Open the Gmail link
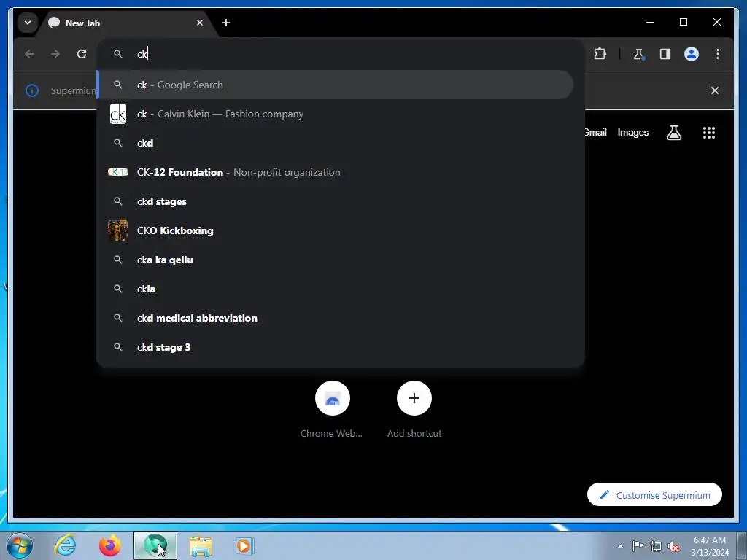The image size is (747, 560). [x=595, y=133]
